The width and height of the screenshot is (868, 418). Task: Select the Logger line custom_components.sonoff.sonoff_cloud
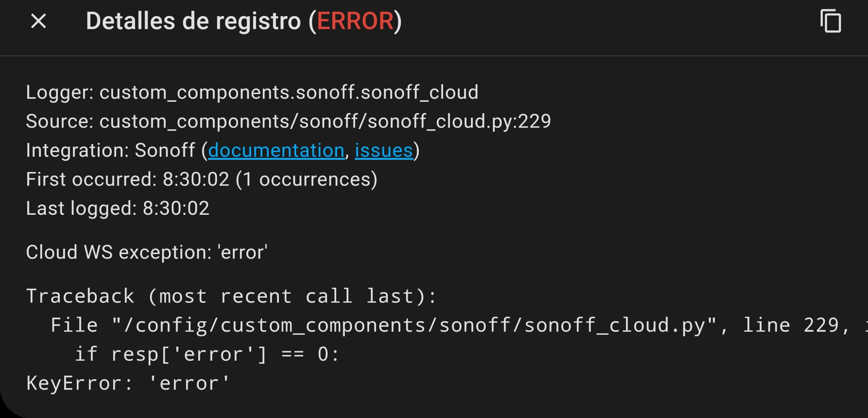[x=252, y=92]
